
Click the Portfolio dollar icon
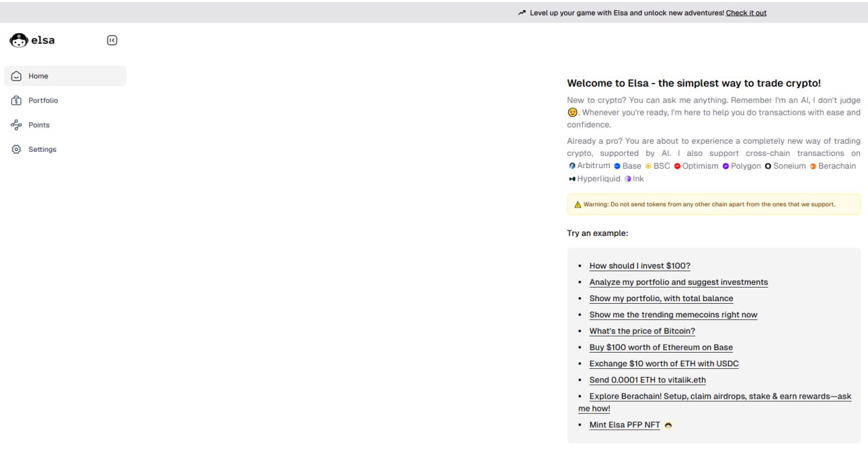[x=16, y=100]
